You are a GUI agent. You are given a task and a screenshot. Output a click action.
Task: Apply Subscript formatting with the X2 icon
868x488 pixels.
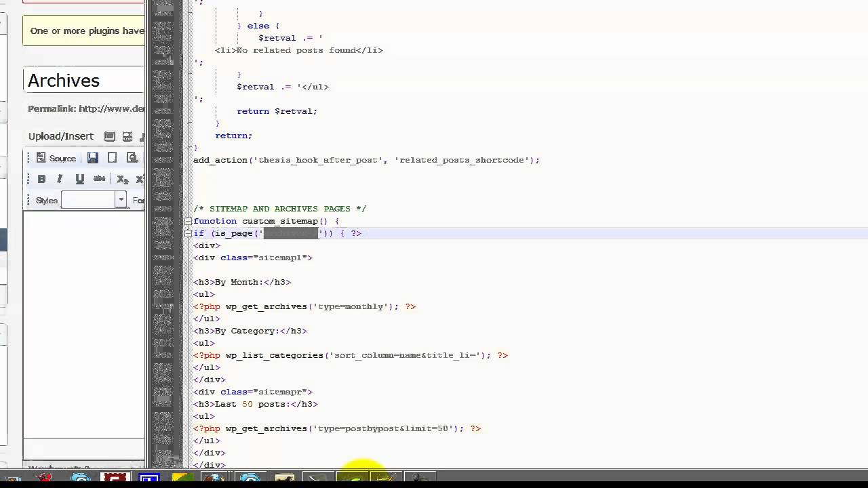(x=122, y=179)
